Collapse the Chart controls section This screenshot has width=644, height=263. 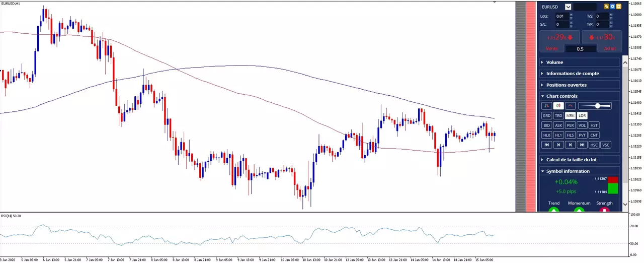point(580,96)
